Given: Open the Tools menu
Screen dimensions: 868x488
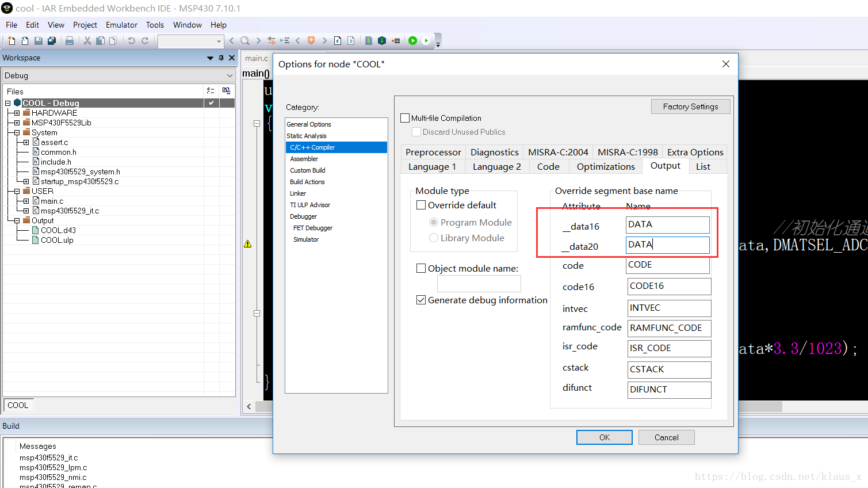Looking at the screenshot, I should click(x=155, y=25).
